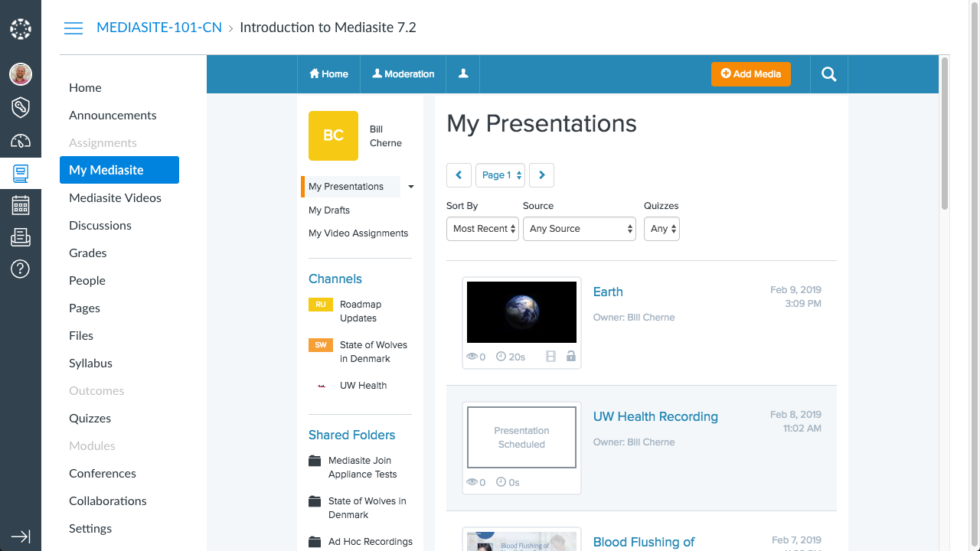Open the Calendar icon in global nav
The height and width of the screenshot is (551, 980).
coord(21,204)
